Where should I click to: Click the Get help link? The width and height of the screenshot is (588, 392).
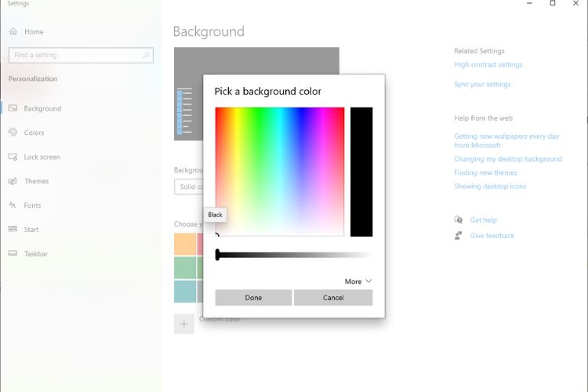(483, 220)
